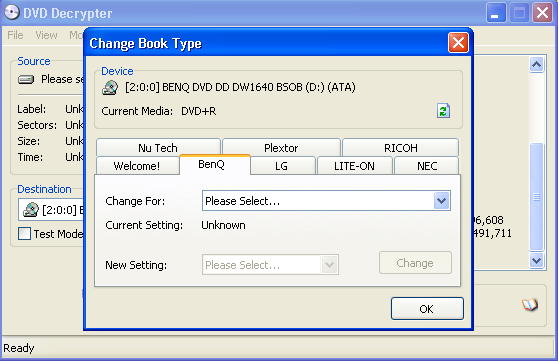558x361 pixels.
Task: Switch to the Nu Tech tab
Action: (158, 147)
